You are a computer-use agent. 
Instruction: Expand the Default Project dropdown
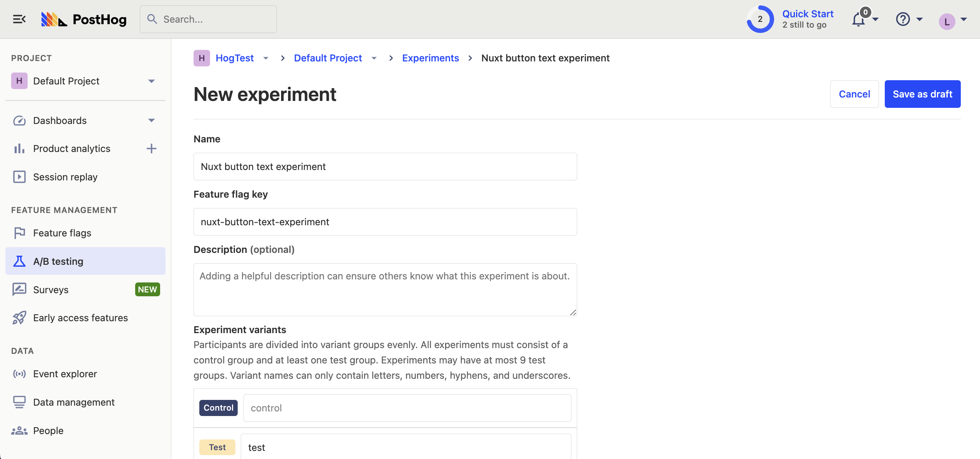[374, 58]
